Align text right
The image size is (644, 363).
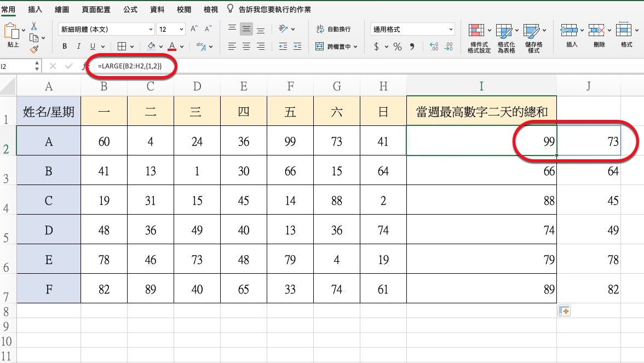coord(261,47)
